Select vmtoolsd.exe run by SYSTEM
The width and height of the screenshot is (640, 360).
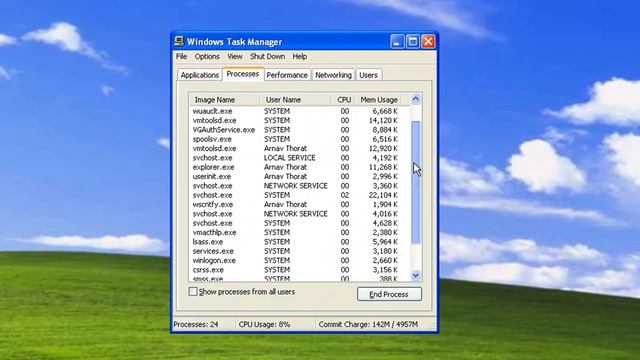point(299,120)
